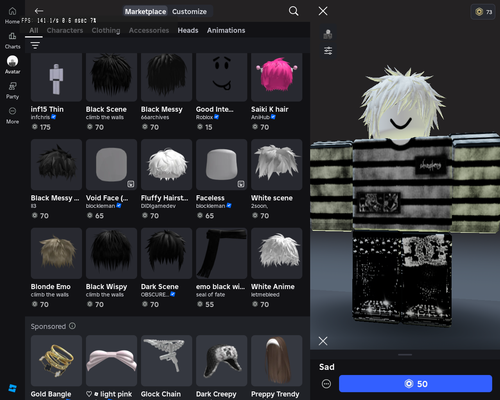Click the avatar body view icon
This screenshot has height=400, width=500.
328,34
